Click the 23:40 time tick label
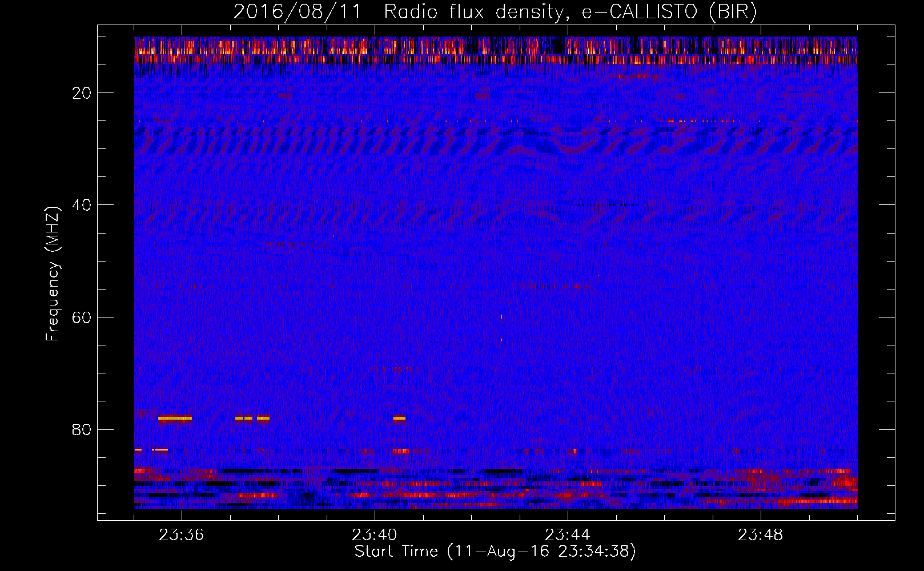 375,535
